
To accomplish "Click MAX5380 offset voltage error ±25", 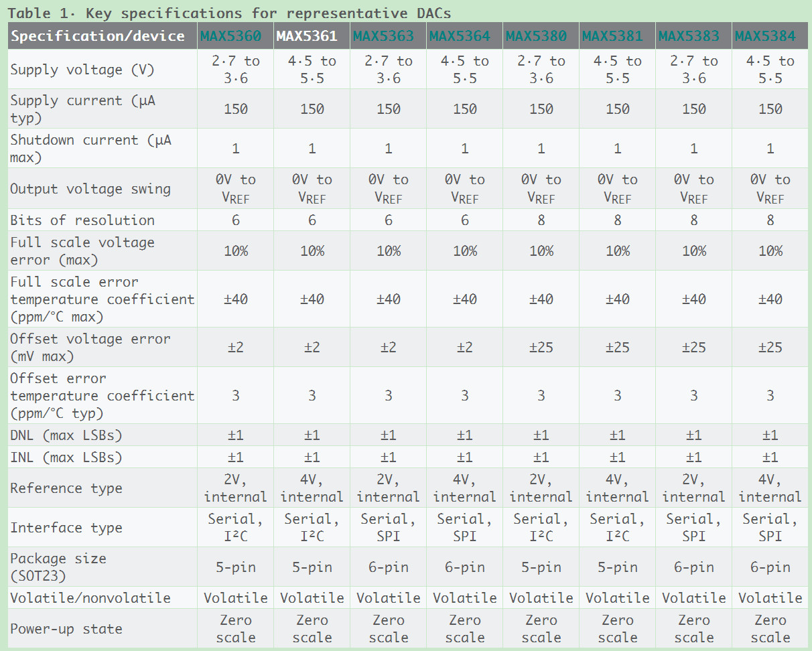I will click(541, 347).
